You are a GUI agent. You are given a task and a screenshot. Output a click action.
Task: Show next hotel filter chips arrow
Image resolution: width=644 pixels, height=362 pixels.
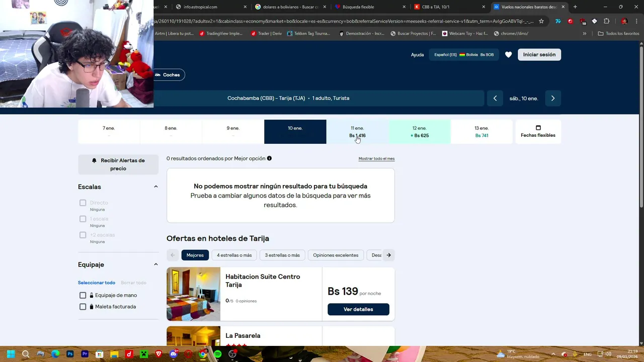tap(388, 255)
